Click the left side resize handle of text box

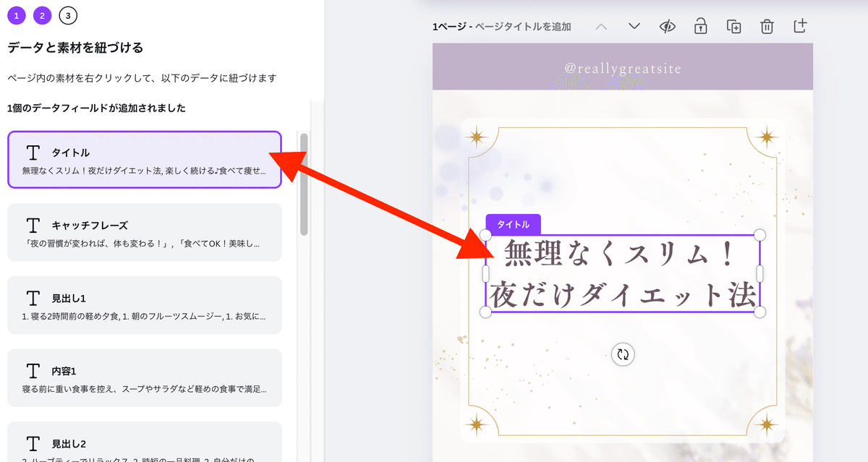coord(486,273)
